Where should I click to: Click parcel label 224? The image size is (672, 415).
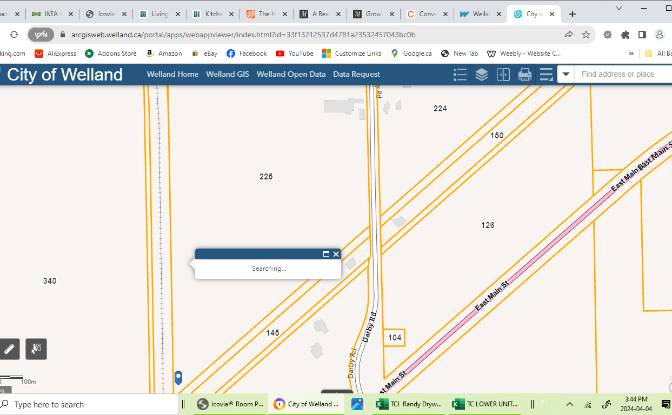tap(440, 108)
